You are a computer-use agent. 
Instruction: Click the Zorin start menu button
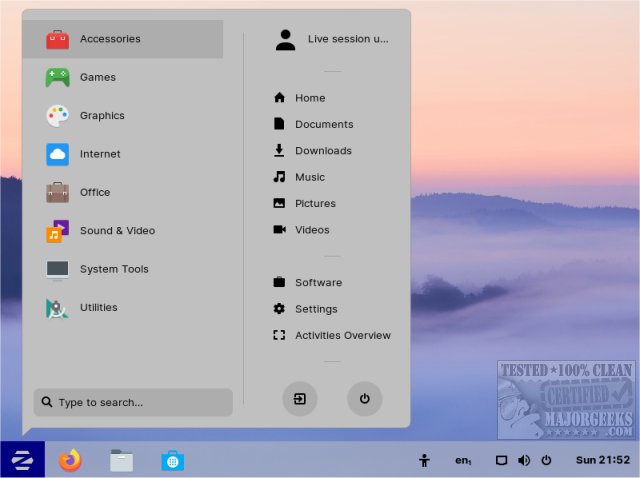tap(22, 460)
